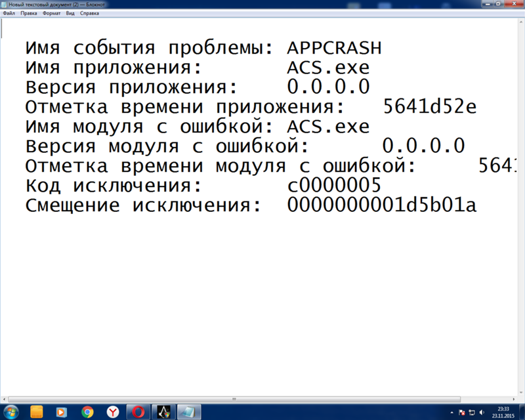Image resolution: width=525 pixels, height=420 pixels.
Task: Show hidden system tray icons
Action: coord(451,413)
